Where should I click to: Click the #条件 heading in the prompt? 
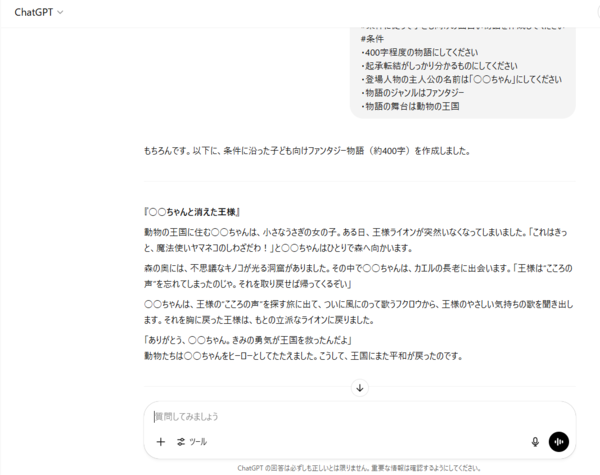pyautogui.click(x=372, y=39)
